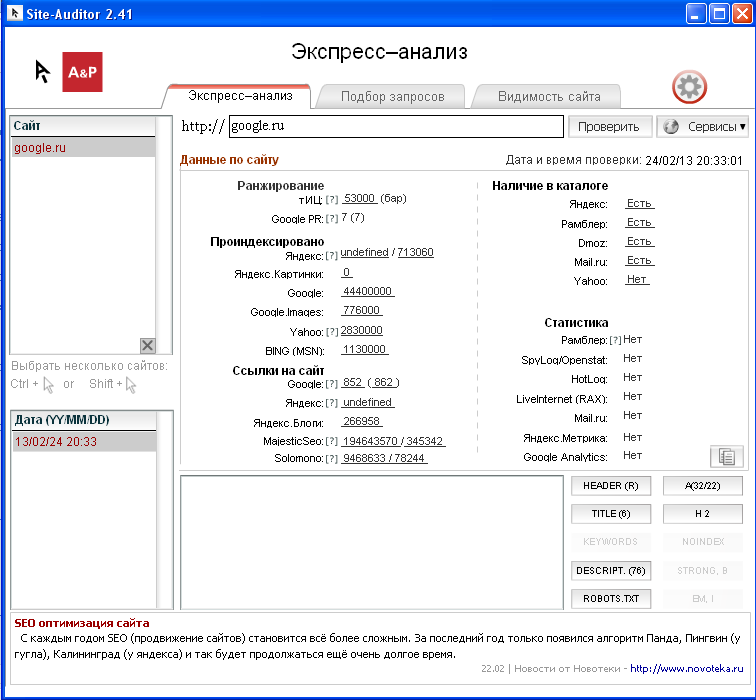
Task: Open Яндекс indexed 713060 link
Action: [x=415, y=252]
